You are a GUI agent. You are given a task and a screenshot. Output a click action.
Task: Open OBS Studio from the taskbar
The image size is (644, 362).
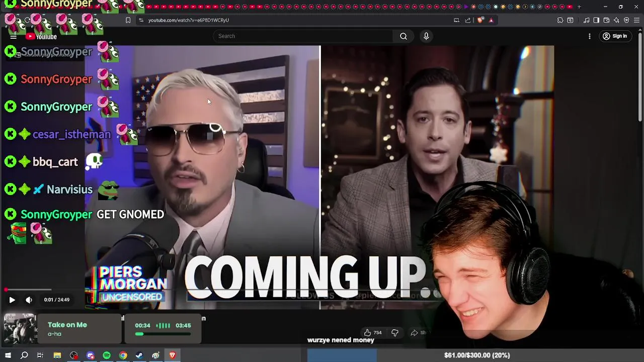point(74,355)
